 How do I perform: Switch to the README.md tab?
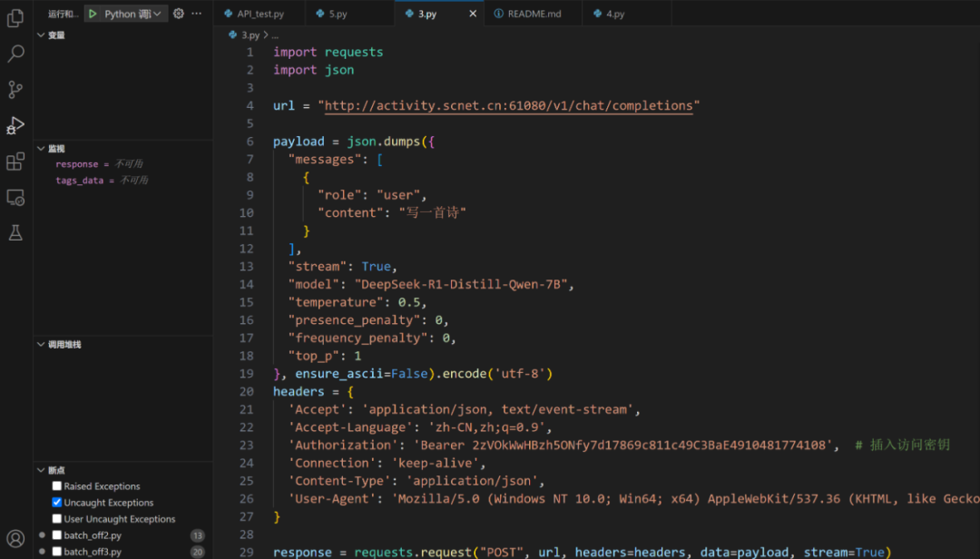click(534, 14)
